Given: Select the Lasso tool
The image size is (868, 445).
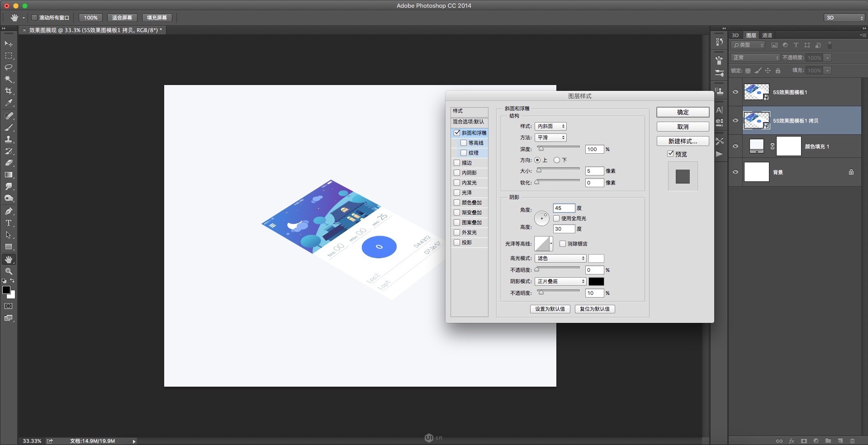Looking at the screenshot, I should (9, 67).
